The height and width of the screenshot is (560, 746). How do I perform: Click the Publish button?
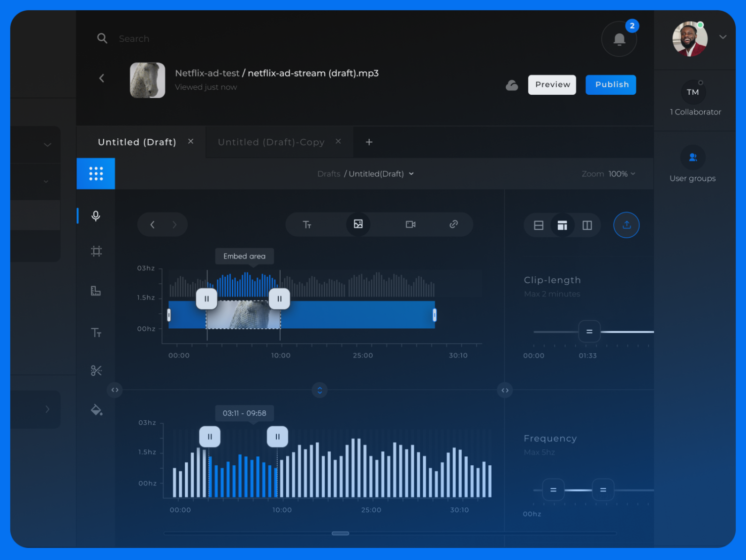[x=611, y=85]
